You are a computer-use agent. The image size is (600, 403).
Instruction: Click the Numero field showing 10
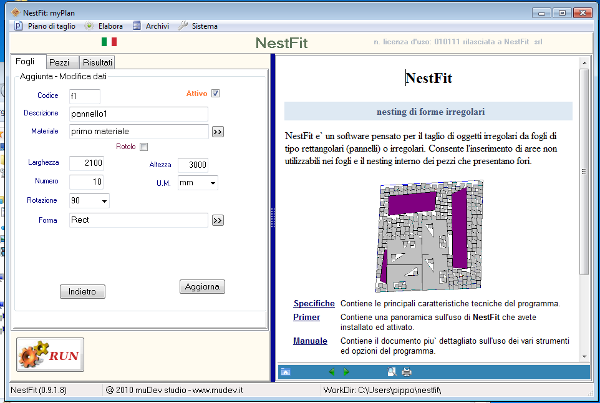tap(86, 182)
